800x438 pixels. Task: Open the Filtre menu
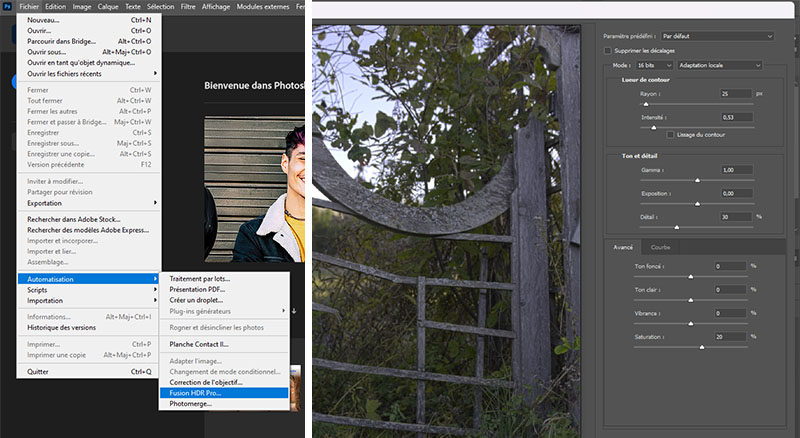point(188,7)
